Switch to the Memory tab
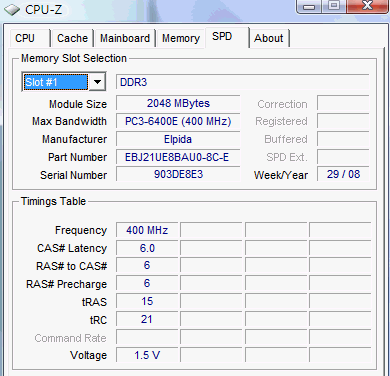The height and width of the screenshot is (376, 390). [181, 38]
